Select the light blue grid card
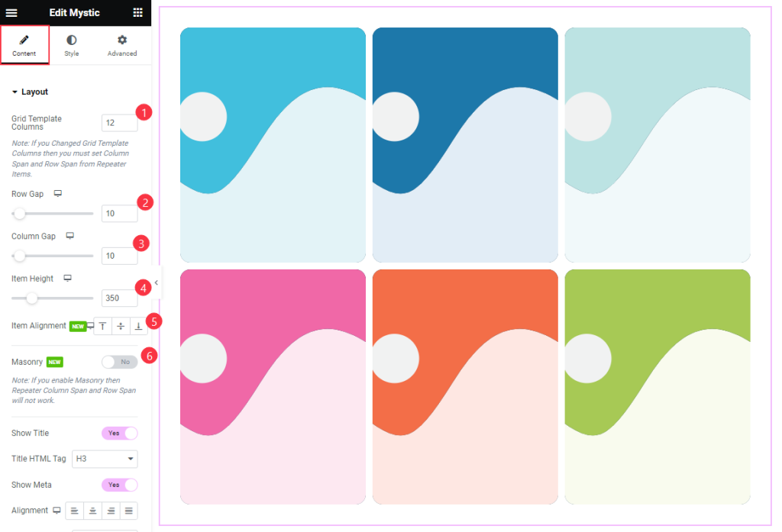The image size is (782, 532). click(x=273, y=144)
